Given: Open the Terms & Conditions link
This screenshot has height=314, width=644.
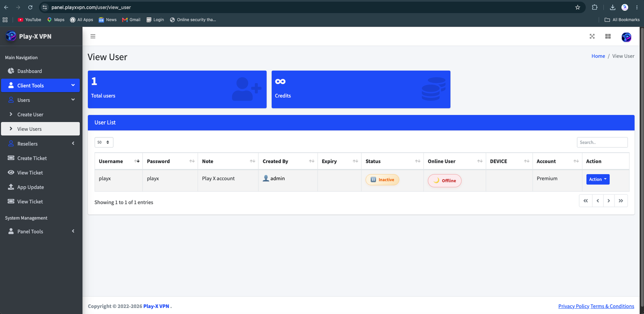Looking at the screenshot, I should pos(612,306).
